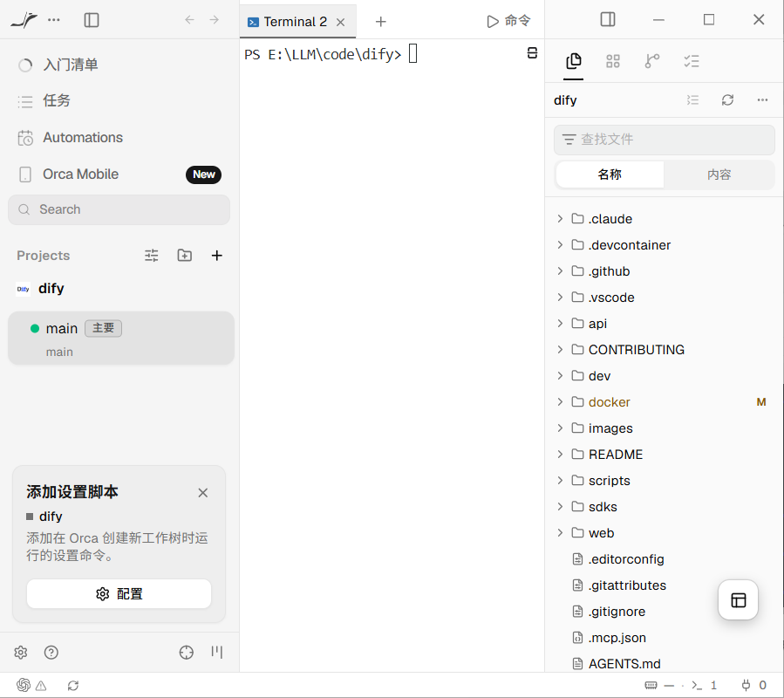Go back with the left arrow
Viewport: 784px width, 698px height.
pos(189,20)
